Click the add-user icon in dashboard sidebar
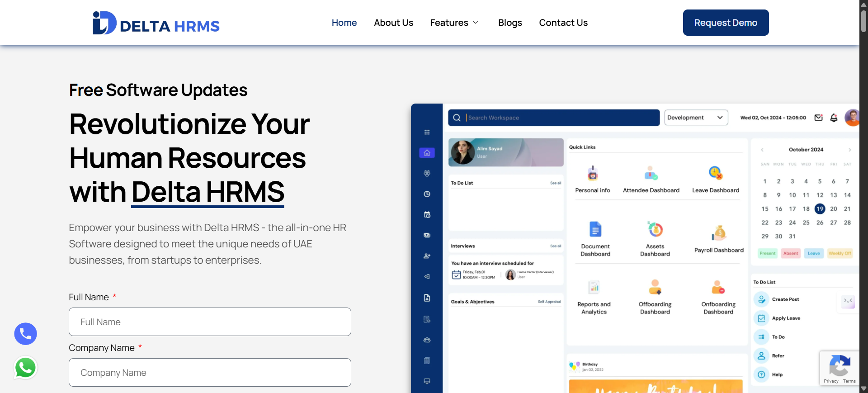The image size is (868, 393). pyautogui.click(x=427, y=256)
